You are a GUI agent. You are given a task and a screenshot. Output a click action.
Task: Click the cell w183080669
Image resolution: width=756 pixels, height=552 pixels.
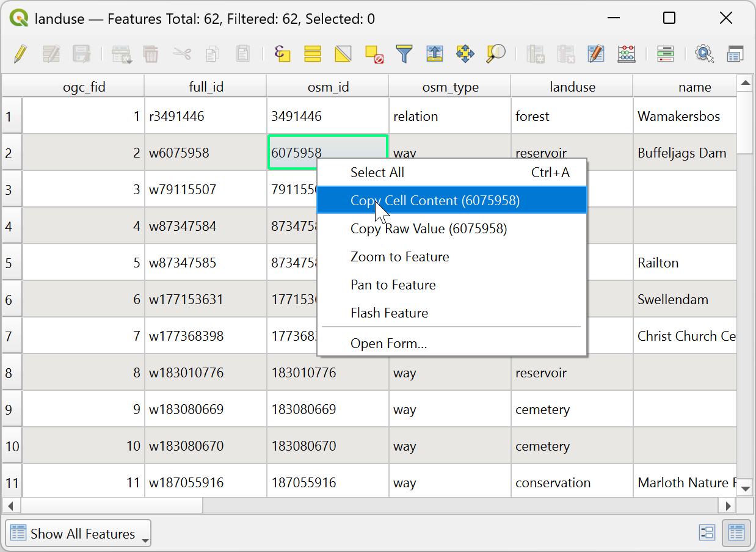pos(206,409)
